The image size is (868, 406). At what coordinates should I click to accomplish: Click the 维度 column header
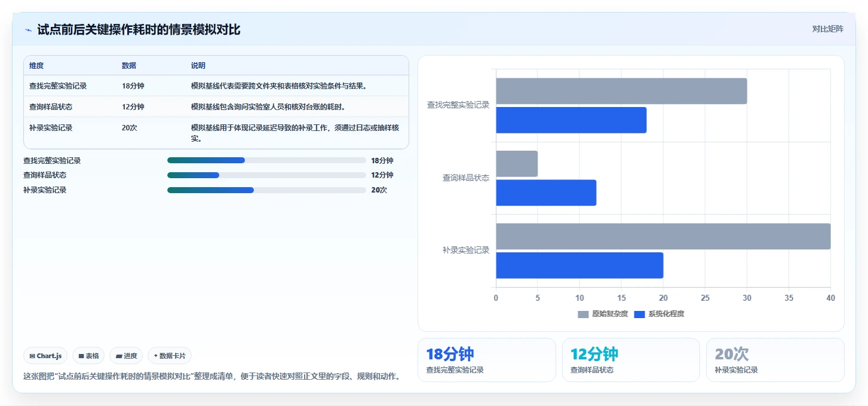[36, 65]
